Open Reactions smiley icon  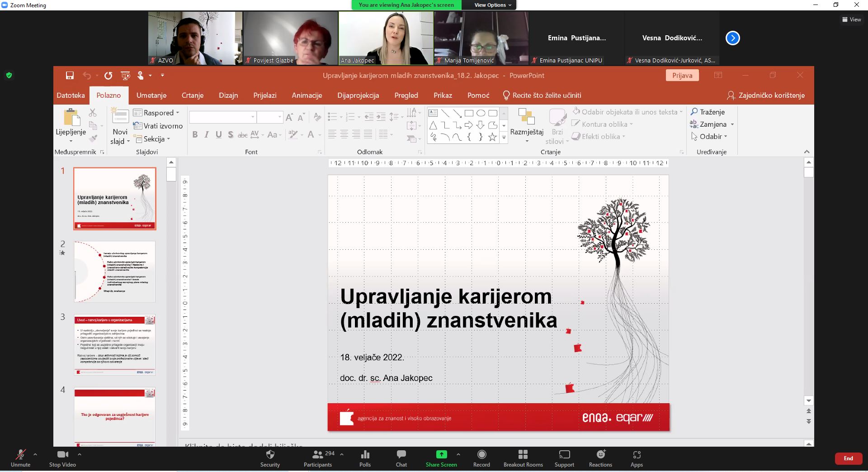(600, 454)
